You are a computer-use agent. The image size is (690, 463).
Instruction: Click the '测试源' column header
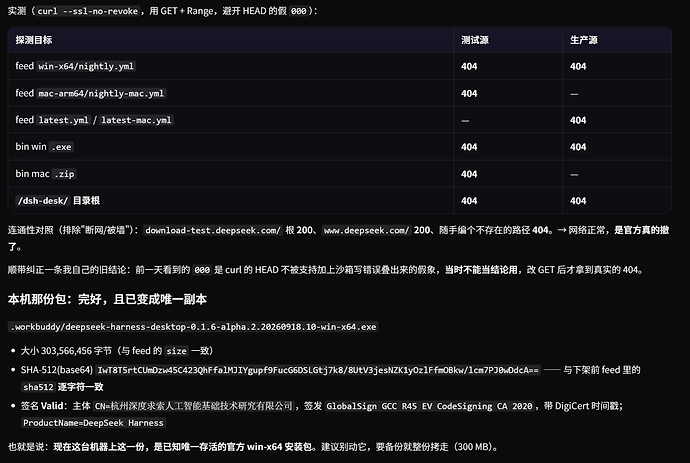[475, 40]
